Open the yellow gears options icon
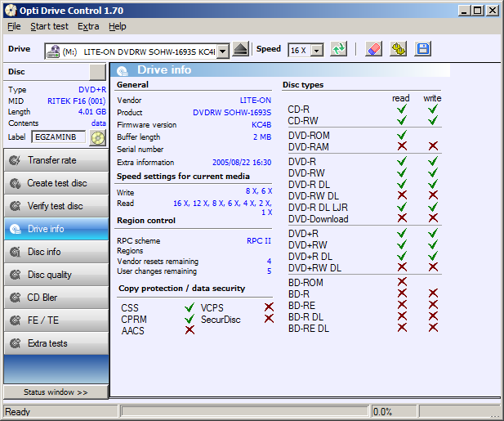This screenshot has height=421, width=504. click(398, 49)
